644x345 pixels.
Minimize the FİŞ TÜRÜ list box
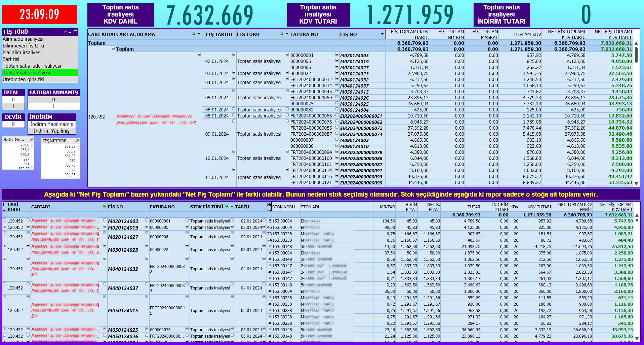70,32
